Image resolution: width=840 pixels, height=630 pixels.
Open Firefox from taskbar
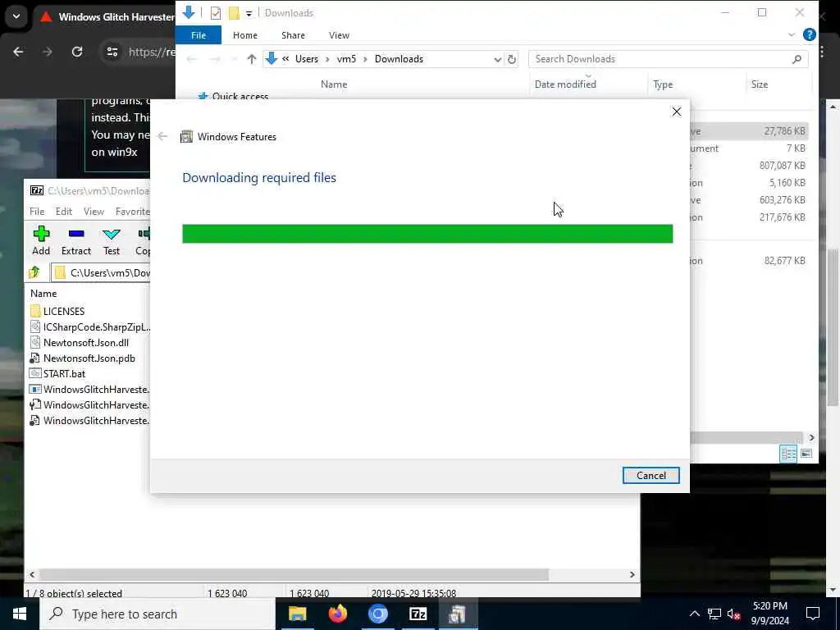click(x=337, y=614)
